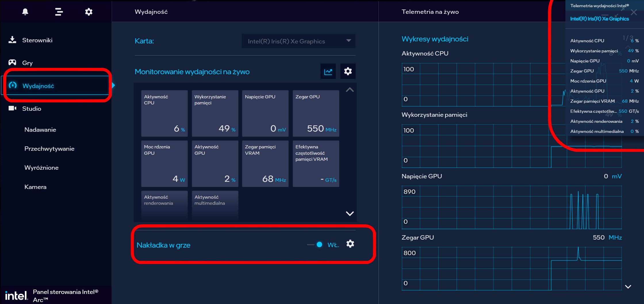Image resolution: width=644 pixels, height=304 pixels.
Task: Click the Studio camera icon
Action: click(x=12, y=108)
